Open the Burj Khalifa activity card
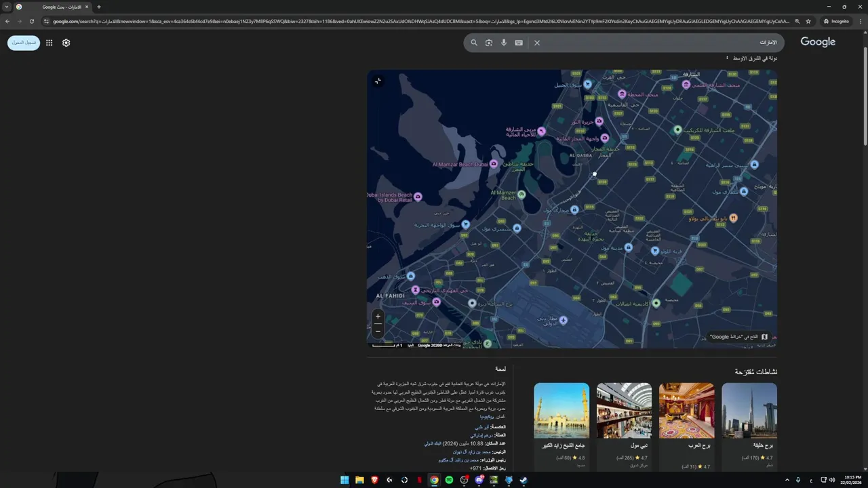 click(x=749, y=427)
